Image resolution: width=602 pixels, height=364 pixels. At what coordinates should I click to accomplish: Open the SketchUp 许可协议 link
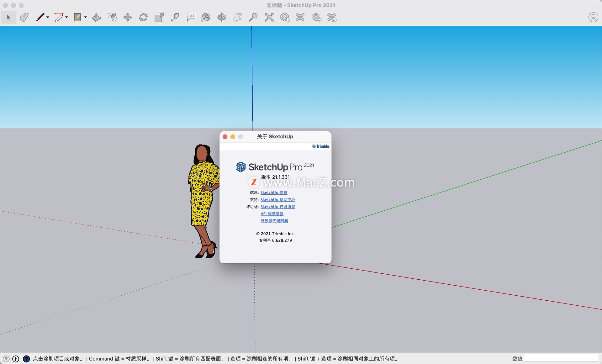pyautogui.click(x=277, y=207)
